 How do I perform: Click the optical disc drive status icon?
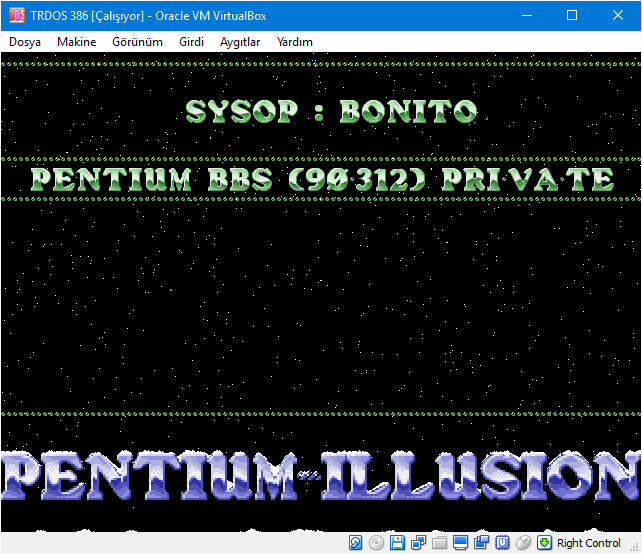coord(376,543)
